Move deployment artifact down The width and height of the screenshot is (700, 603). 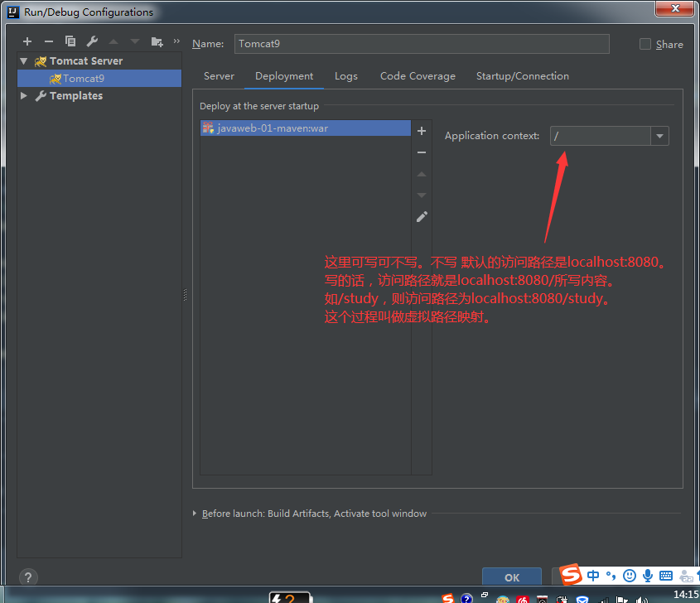click(x=422, y=195)
